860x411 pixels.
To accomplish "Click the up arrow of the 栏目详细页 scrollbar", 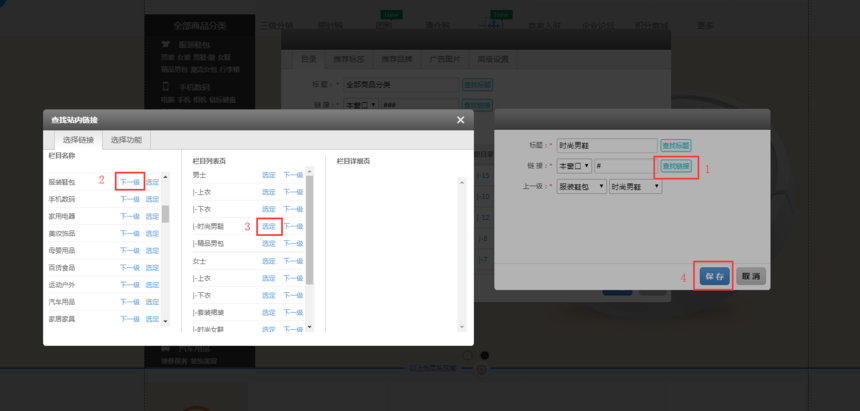I will (462, 182).
